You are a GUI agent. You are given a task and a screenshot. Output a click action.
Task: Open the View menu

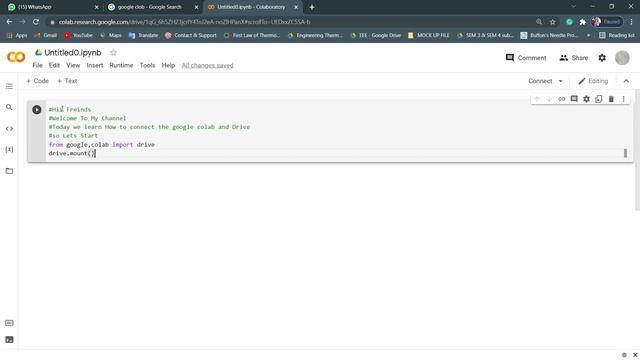point(73,65)
